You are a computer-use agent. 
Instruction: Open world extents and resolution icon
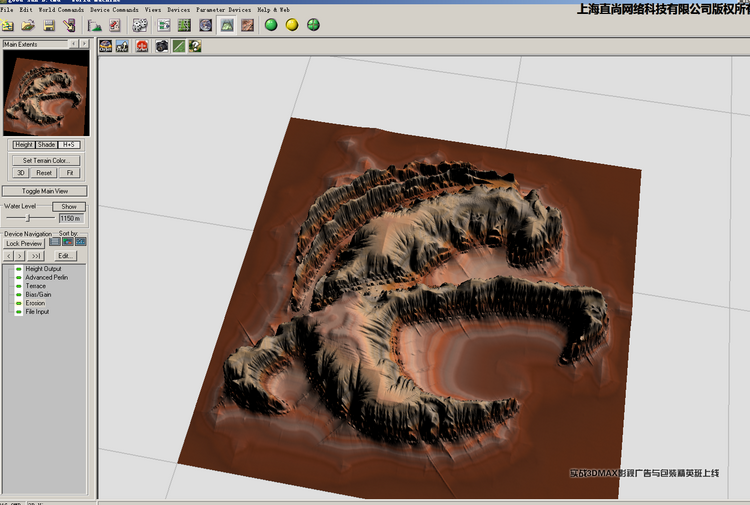94,25
